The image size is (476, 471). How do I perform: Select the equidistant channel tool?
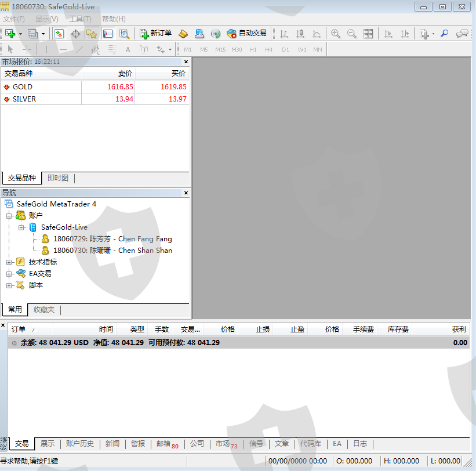click(x=95, y=49)
